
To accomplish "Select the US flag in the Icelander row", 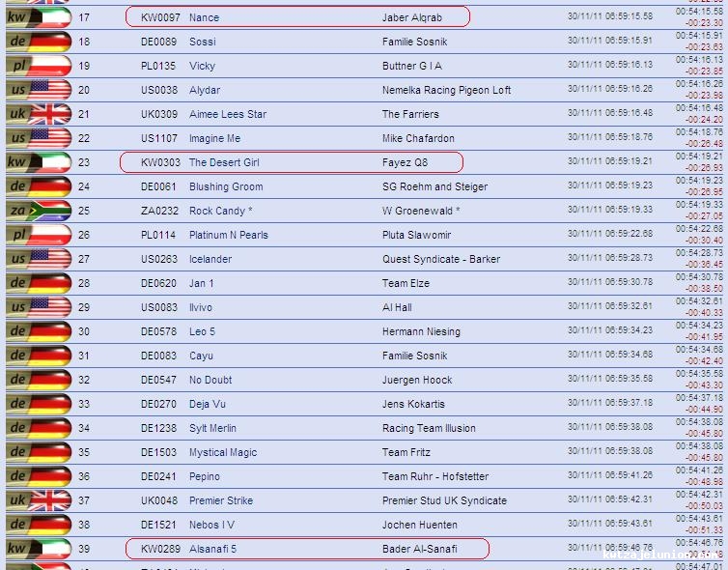I will click(x=39, y=259).
